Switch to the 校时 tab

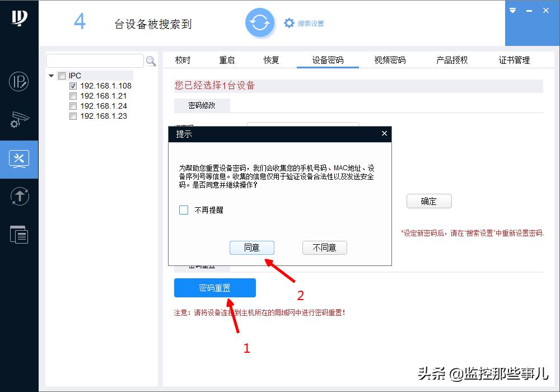click(x=183, y=59)
